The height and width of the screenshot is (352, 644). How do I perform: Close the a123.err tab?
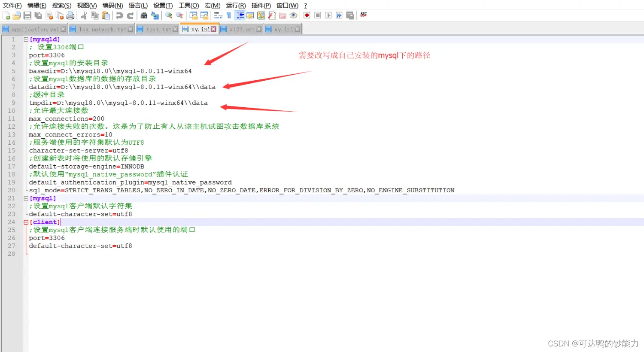pyautogui.click(x=259, y=29)
